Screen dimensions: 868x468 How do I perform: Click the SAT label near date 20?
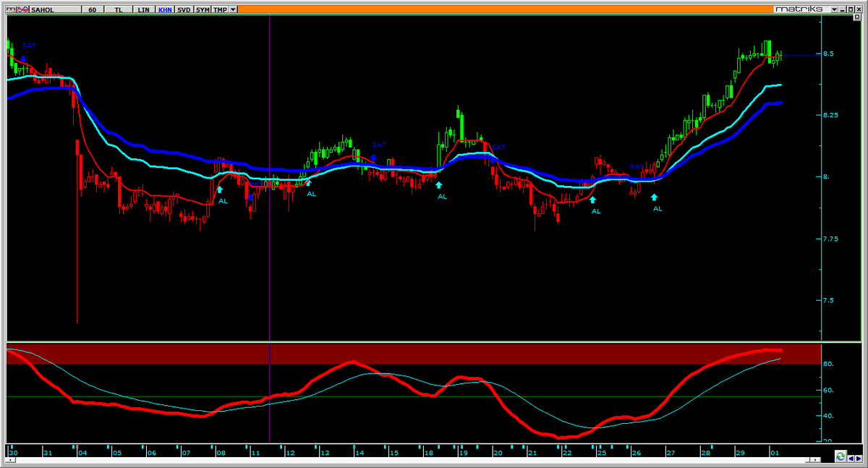498,147
